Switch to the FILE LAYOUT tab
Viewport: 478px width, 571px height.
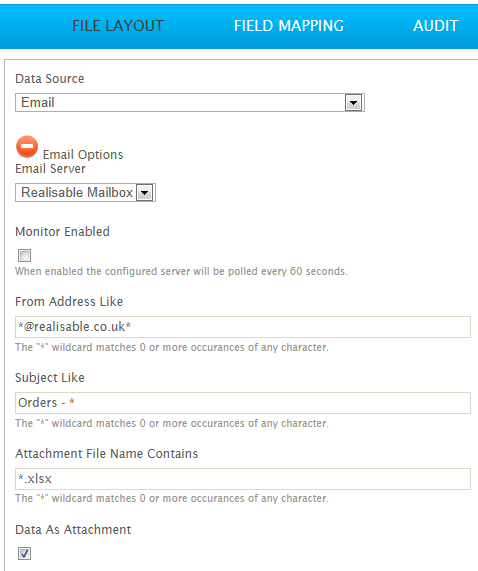coord(118,26)
